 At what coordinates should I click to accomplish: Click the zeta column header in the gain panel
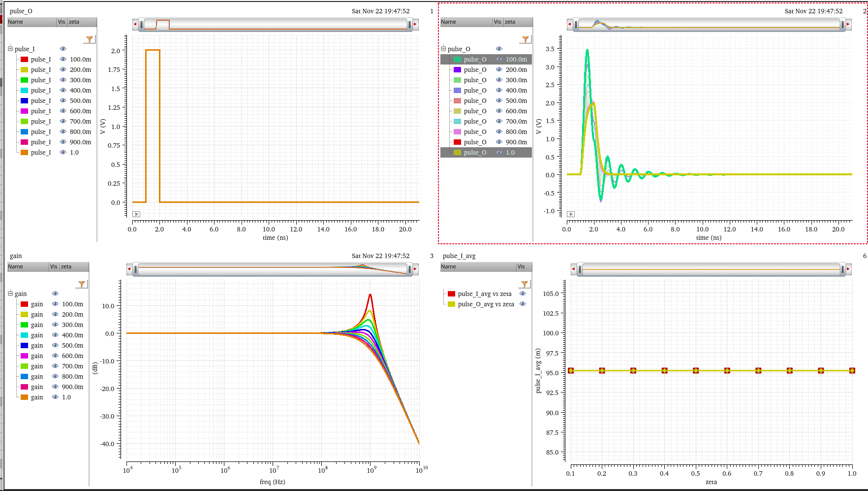(x=73, y=266)
